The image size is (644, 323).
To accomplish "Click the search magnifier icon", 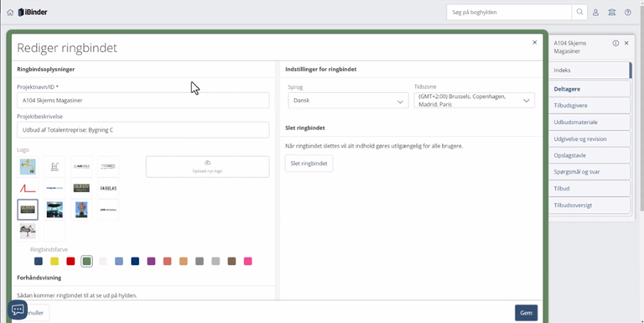I will (x=579, y=13).
